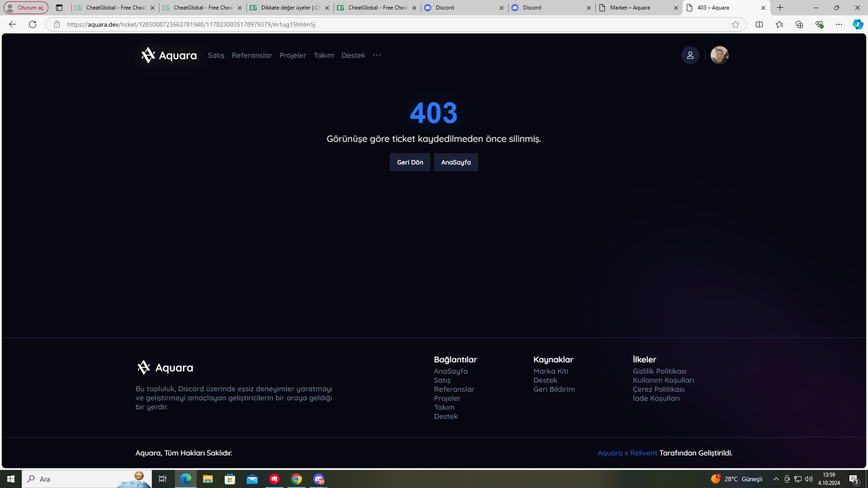The height and width of the screenshot is (488, 868).
Task: Open Aquara x Relivent credit link
Action: click(x=627, y=453)
